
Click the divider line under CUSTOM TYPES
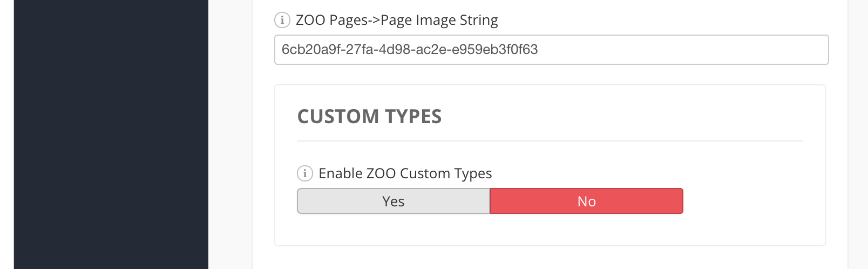tap(550, 141)
